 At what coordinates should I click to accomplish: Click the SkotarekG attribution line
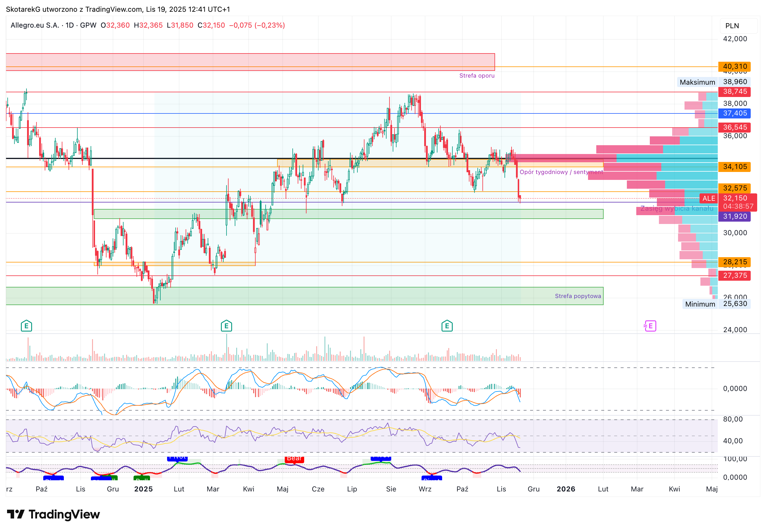pos(118,9)
